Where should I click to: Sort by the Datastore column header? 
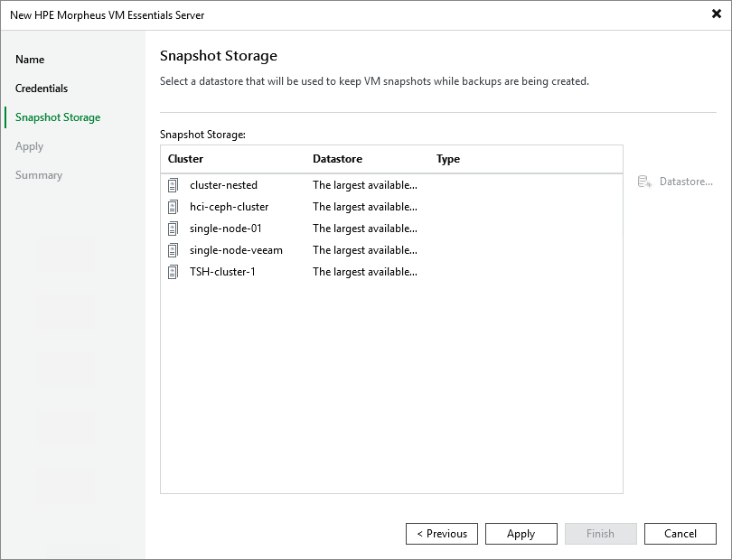337,159
